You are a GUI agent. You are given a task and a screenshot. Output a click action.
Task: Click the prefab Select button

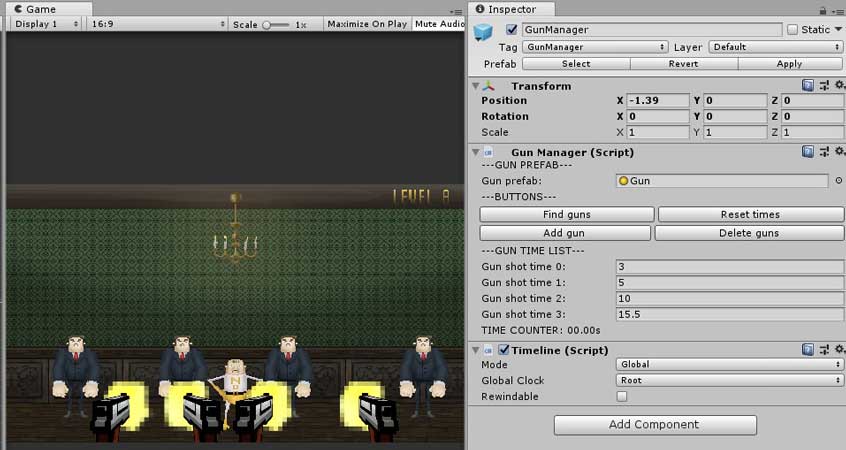(576, 64)
